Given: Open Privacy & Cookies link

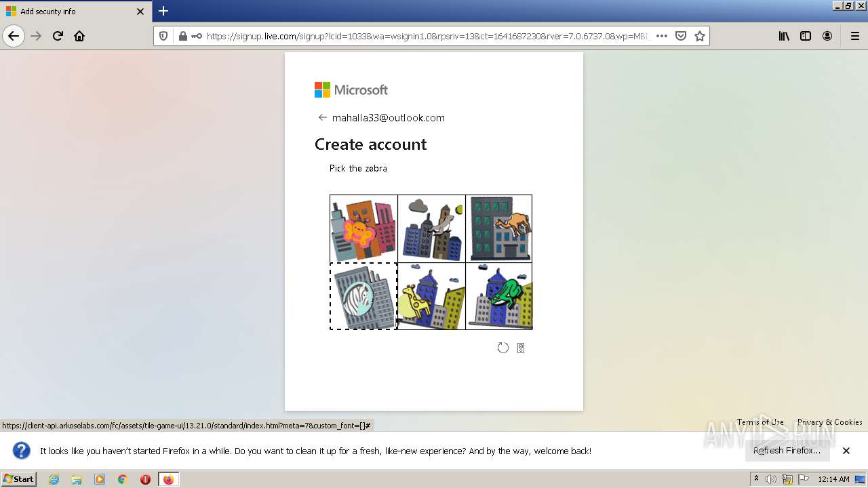Looking at the screenshot, I should 830,422.
